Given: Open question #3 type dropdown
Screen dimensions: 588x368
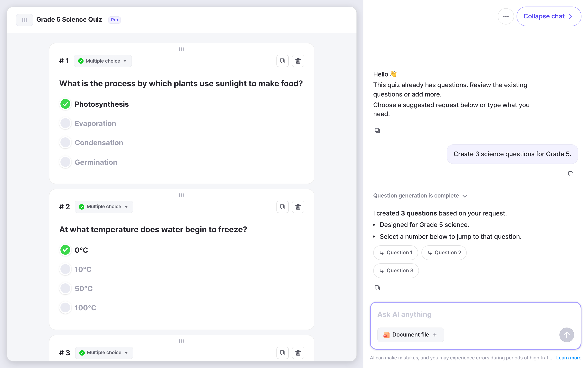Looking at the screenshot, I should pos(104,353).
